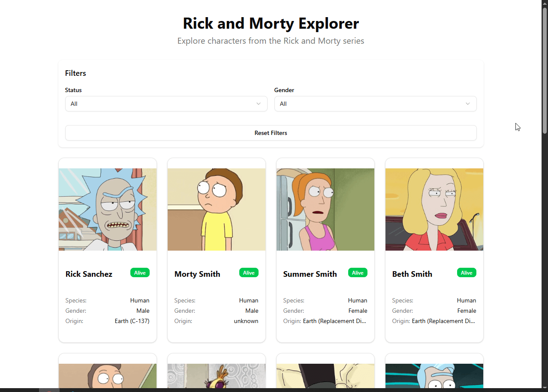The height and width of the screenshot is (392, 548).
Task: Click Beth Smith's species value Human
Action: (x=467, y=300)
